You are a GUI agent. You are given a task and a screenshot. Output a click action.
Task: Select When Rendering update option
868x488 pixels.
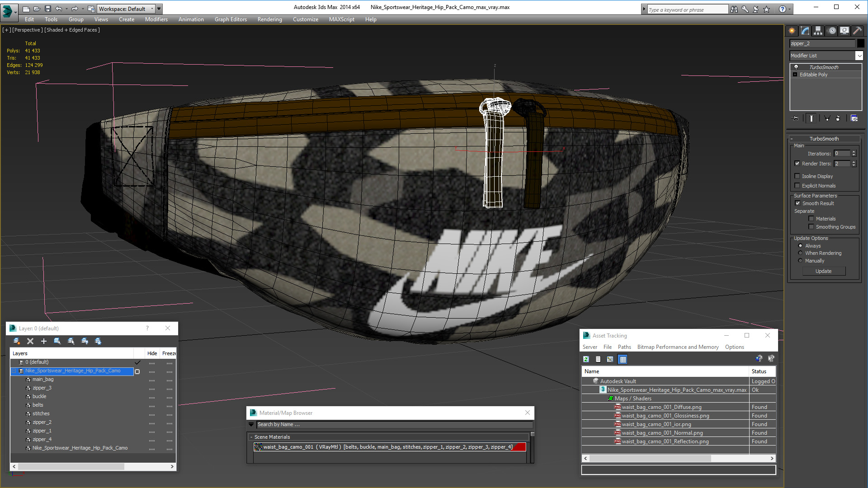coord(800,253)
